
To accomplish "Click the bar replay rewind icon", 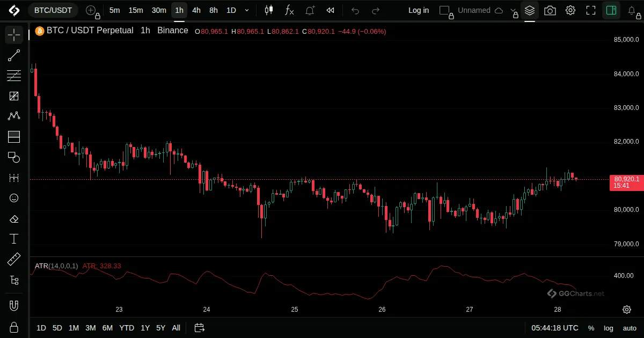I will click(331, 10).
